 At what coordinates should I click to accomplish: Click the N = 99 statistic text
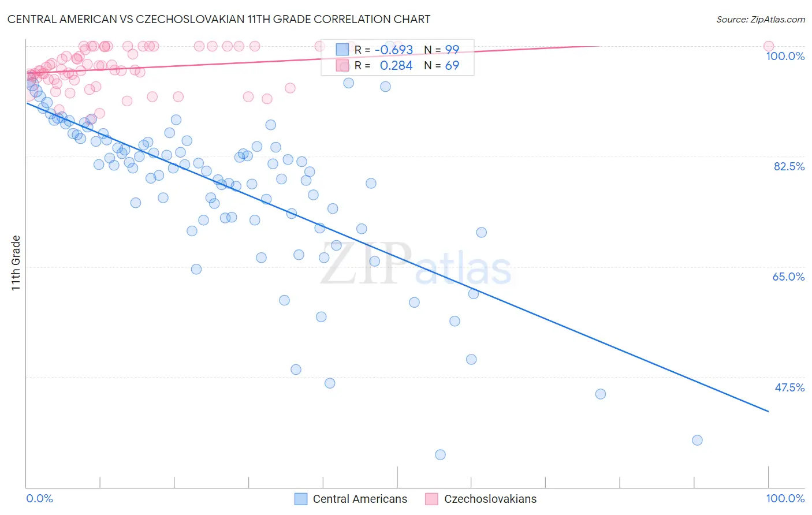442,50
